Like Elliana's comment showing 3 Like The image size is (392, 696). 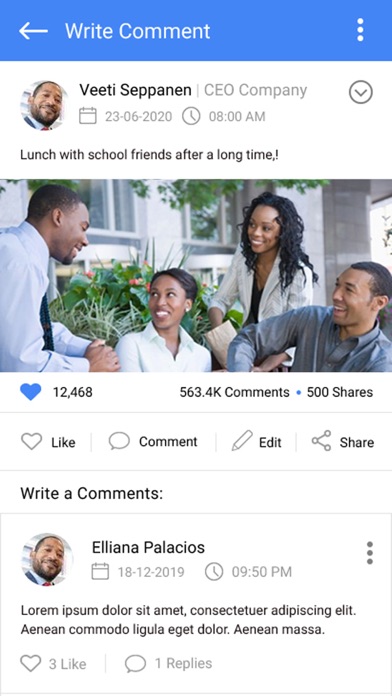[x=53, y=664]
